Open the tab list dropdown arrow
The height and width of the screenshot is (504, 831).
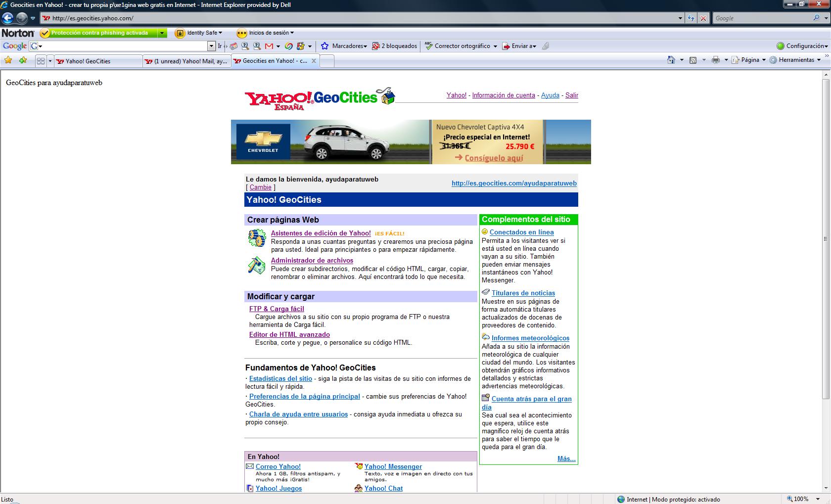[x=49, y=61]
